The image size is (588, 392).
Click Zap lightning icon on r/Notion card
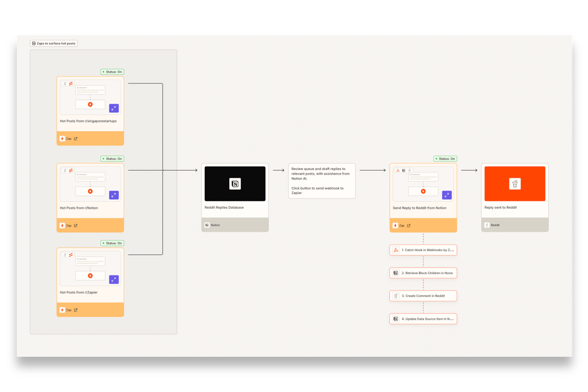pos(62,226)
